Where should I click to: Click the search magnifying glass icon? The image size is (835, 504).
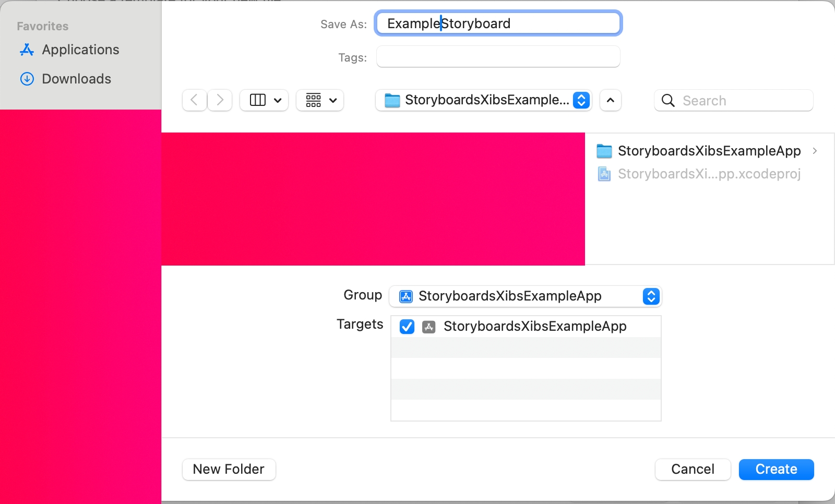pyautogui.click(x=668, y=101)
